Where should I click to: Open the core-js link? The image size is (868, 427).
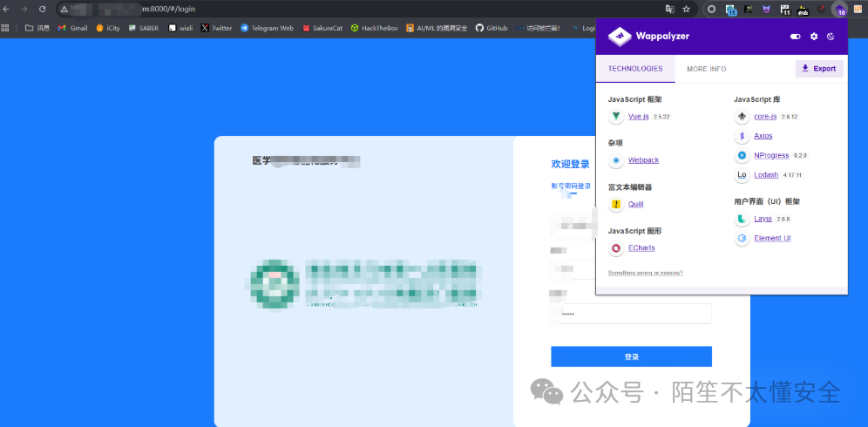pyautogui.click(x=765, y=116)
